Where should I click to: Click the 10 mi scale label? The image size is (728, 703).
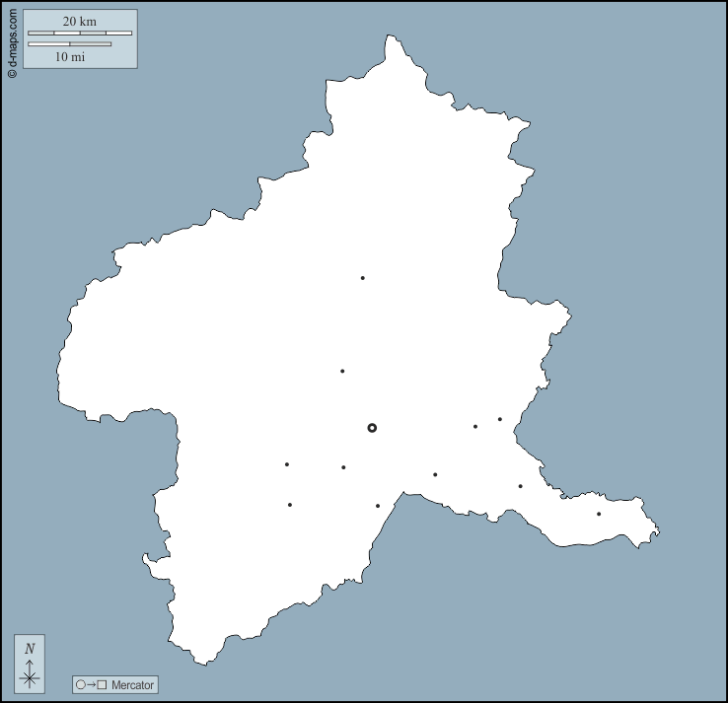[x=69, y=57]
